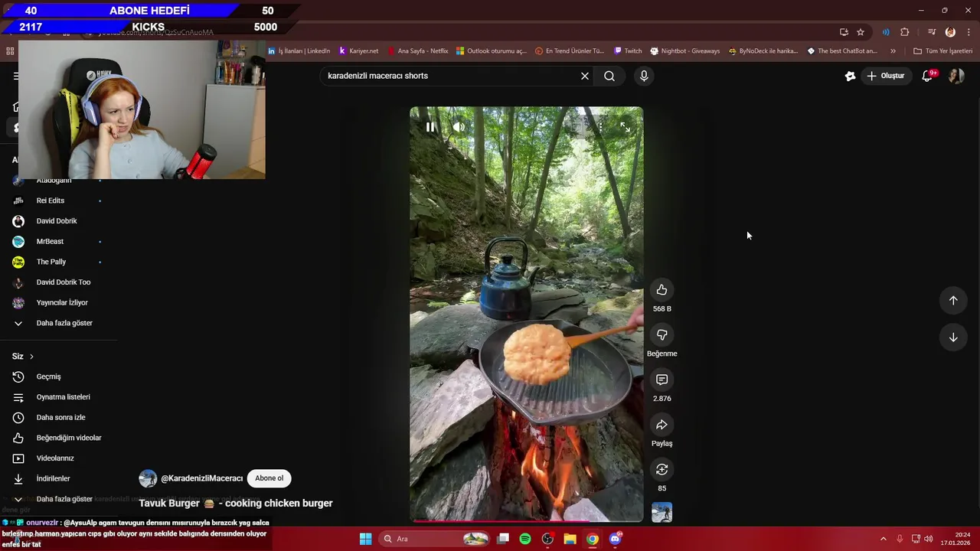This screenshot has width=980, height=551.
Task: Open ByNoDeck bookmark
Action: tap(763, 51)
